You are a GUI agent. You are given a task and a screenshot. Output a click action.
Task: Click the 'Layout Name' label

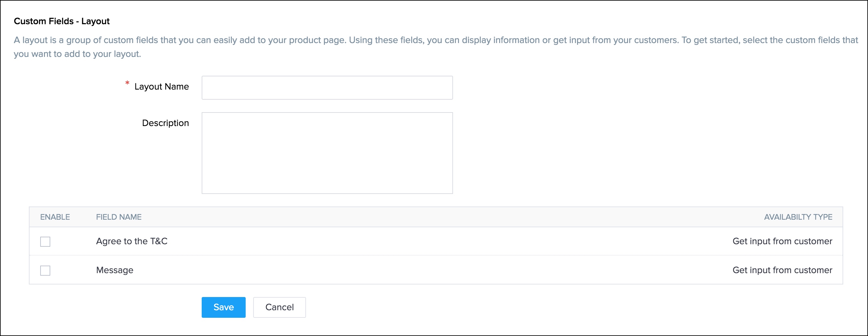pos(161,87)
